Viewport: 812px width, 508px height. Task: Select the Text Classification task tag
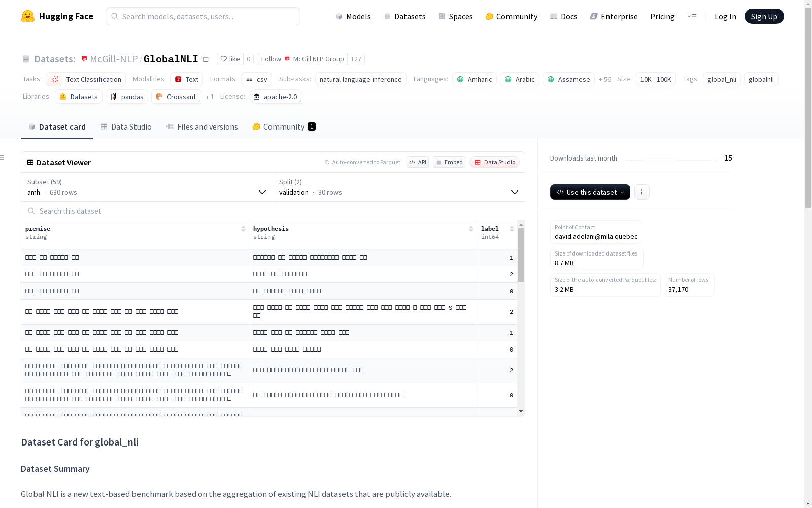[x=86, y=79]
